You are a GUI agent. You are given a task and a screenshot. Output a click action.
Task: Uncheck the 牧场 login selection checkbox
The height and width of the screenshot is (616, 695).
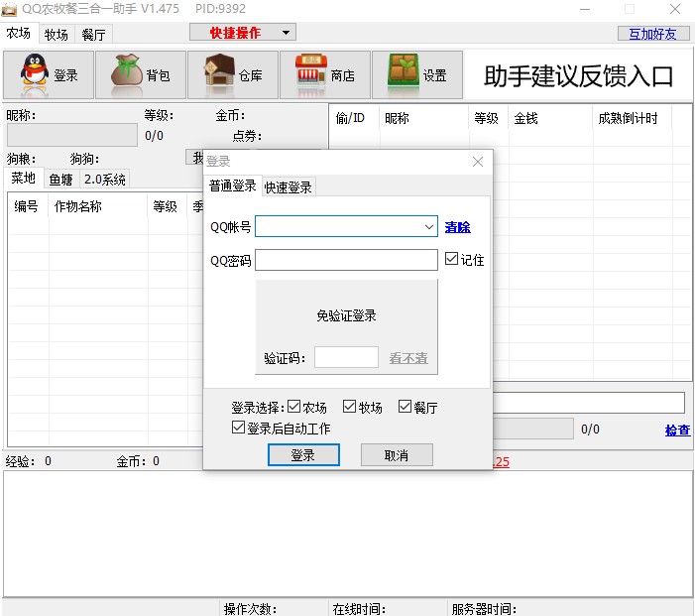349,407
